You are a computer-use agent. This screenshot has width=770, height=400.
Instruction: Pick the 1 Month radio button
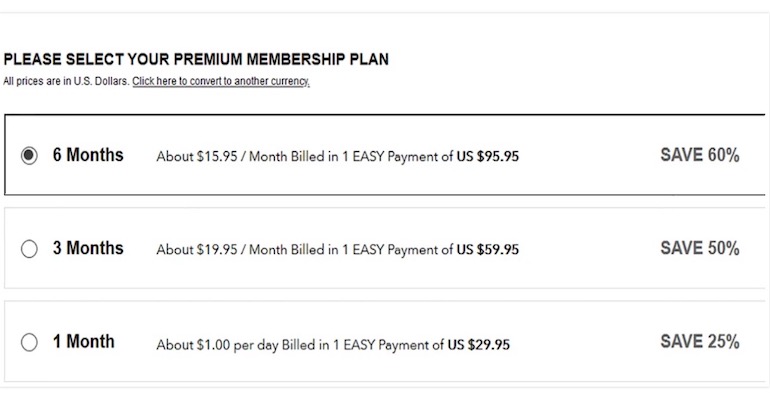click(29, 342)
